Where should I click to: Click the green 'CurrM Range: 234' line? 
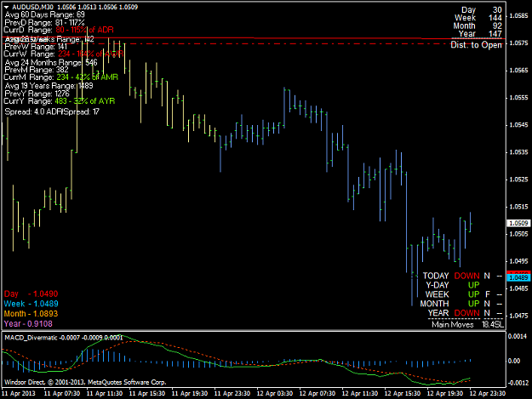point(61,77)
